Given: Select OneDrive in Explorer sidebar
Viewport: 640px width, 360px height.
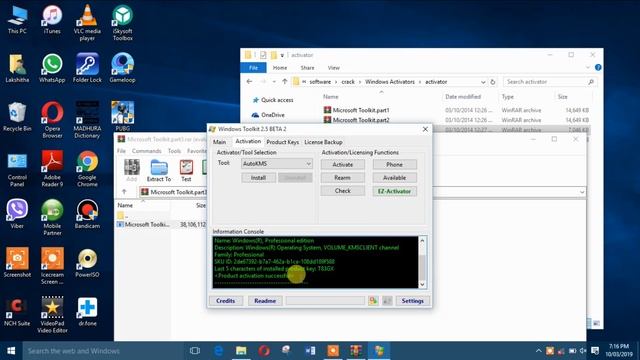Looking at the screenshot, I should 273,115.
